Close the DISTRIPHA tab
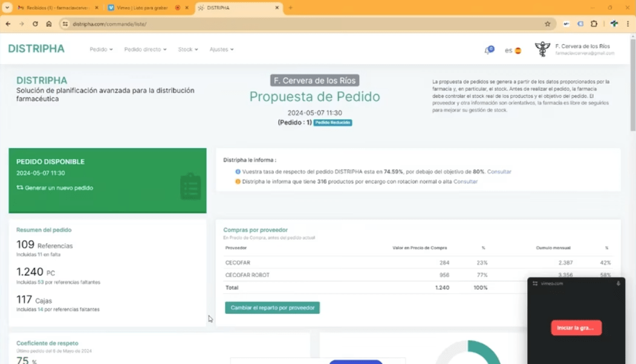 pos(277,8)
